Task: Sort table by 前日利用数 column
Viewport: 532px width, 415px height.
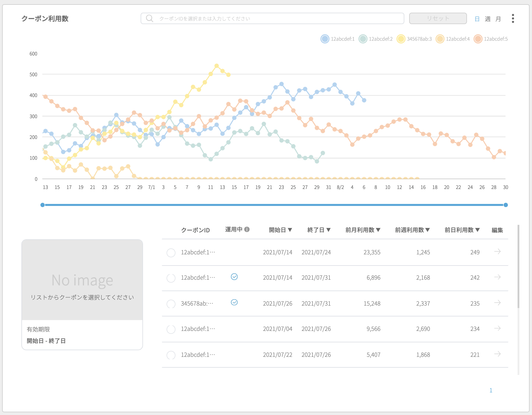Action: tap(462, 230)
